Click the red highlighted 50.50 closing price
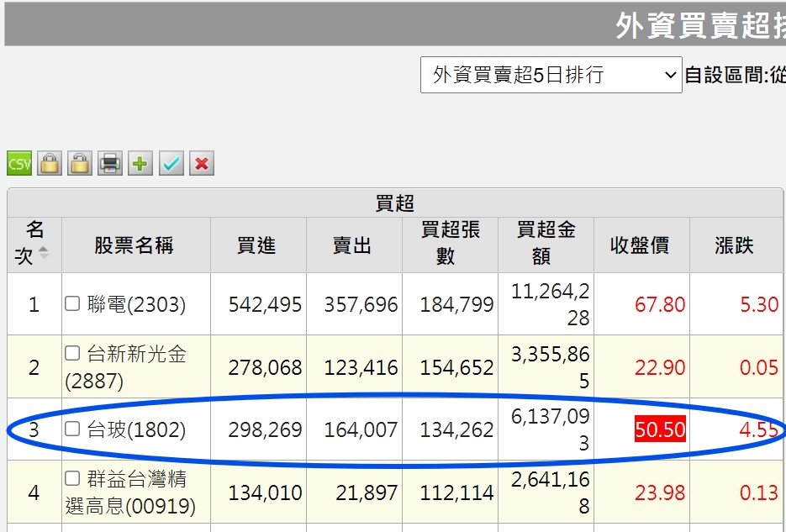The image size is (786, 532). [x=660, y=429]
